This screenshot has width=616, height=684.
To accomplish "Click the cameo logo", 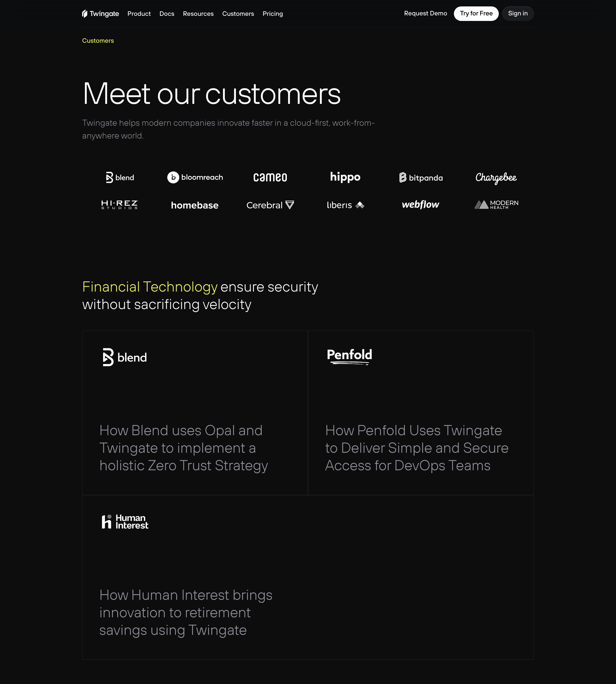I will (x=270, y=177).
